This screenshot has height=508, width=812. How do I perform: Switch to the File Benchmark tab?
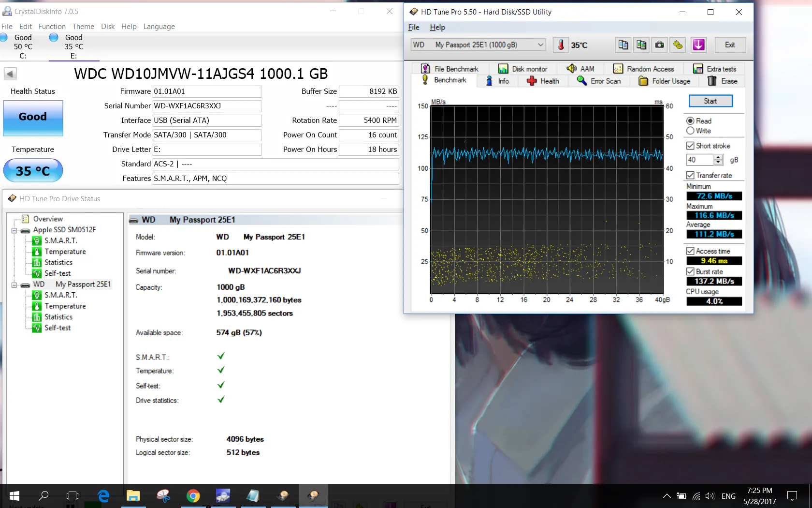450,69
